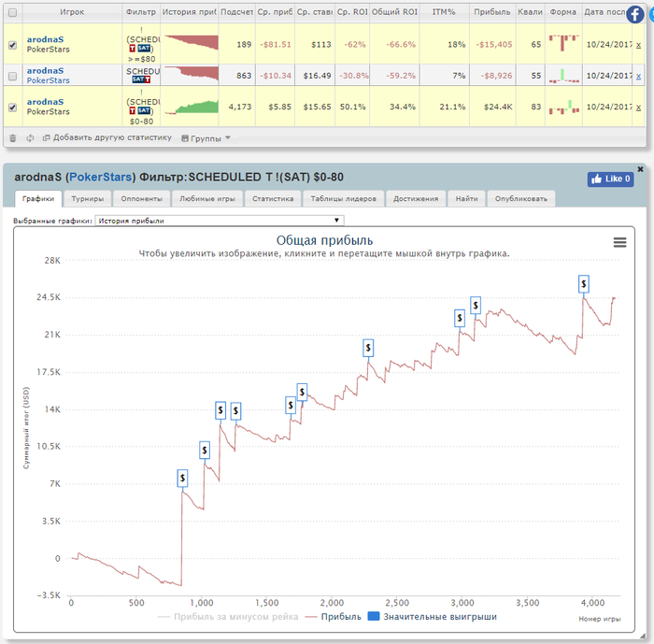654x644 pixels.
Task: Click Форма mini-chart in the 189 row
Action: click(x=563, y=43)
